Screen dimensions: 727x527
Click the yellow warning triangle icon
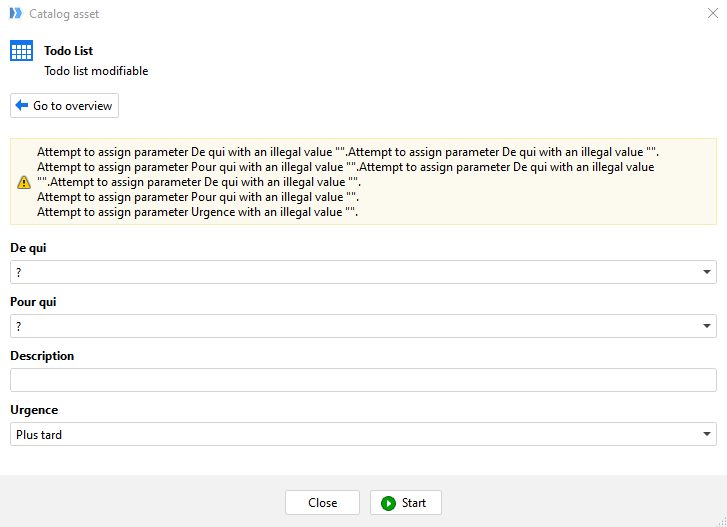tap(24, 183)
